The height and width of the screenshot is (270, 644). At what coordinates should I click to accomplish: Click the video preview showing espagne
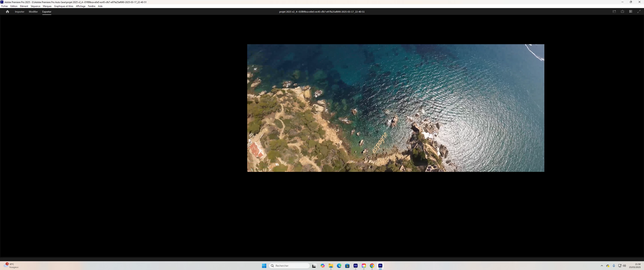point(396,108)
